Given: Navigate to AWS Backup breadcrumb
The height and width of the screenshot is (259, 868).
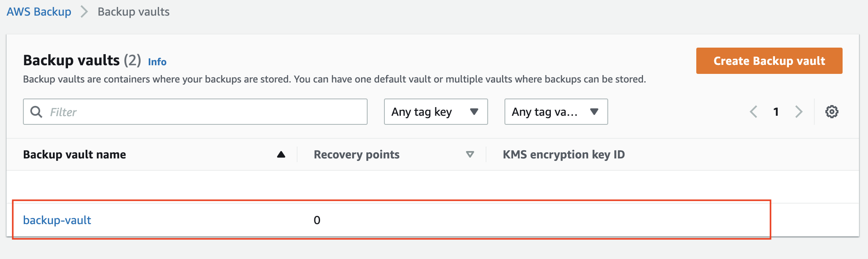Looking at the screenshot, I should pos(39,11).
